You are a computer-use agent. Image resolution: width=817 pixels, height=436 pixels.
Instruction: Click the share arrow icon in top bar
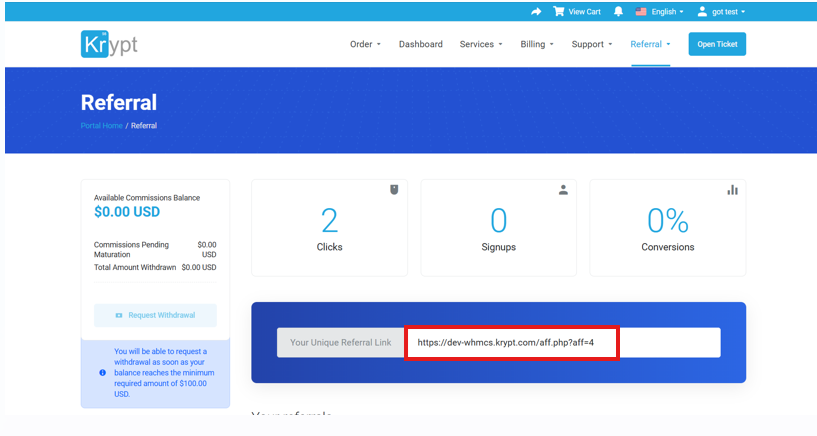[x=536, y=11]
